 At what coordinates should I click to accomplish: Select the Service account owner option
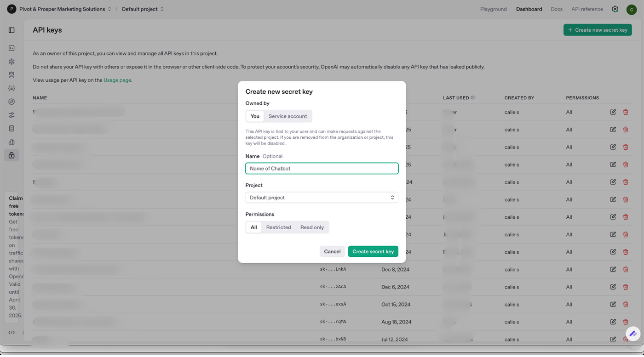(287, 116)
